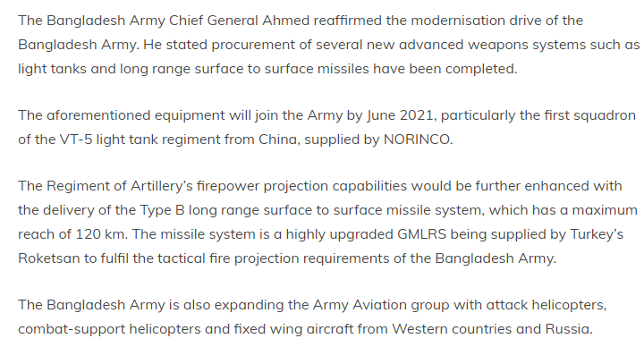
Task: Click the word 'Roketsan' in third paragraph
Action: click(x=49, y=258)
